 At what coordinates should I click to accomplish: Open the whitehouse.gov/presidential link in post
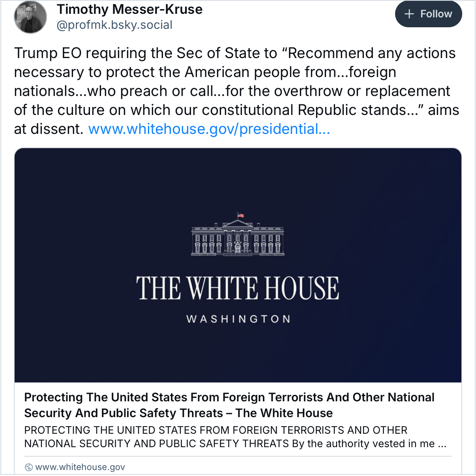pyautogui.click(x=209, y=129)
